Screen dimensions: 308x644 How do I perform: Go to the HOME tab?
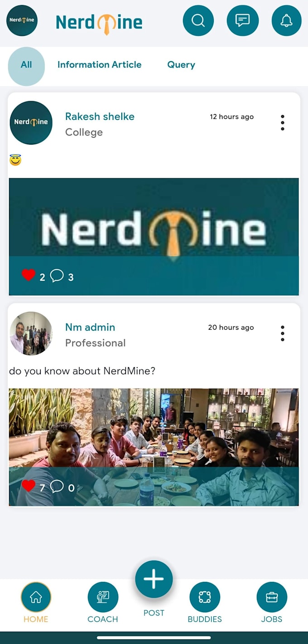point(36,597)
